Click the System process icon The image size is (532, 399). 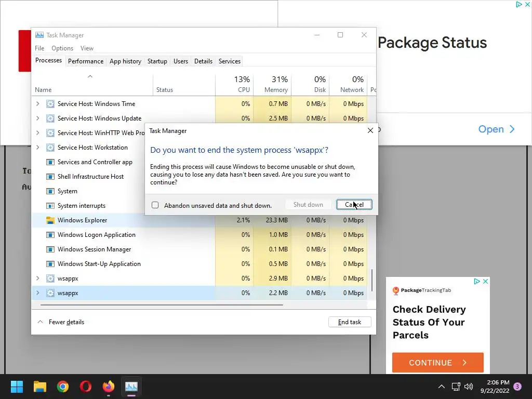(50, 191)
